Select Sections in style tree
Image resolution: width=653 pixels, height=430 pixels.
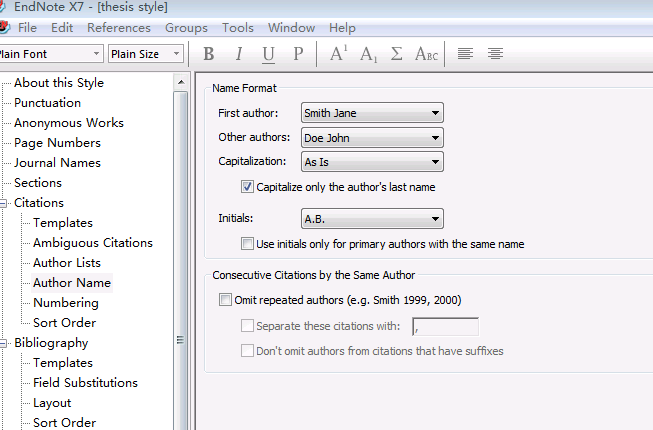pyautogui.click(x=38, y=183)
